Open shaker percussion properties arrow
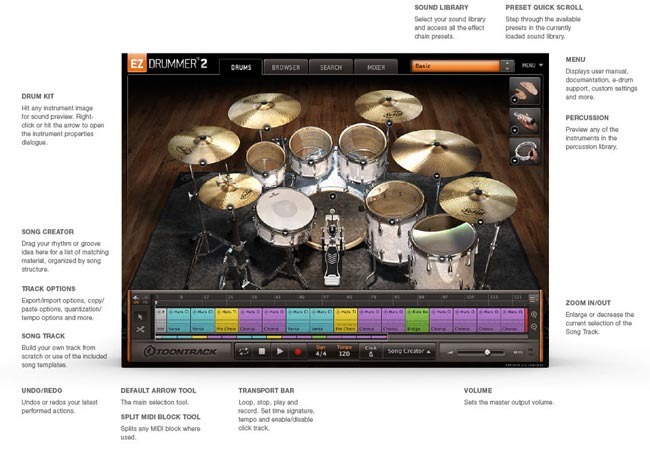Image resolution: width=650 pixels, height=456 pixels. [x=514, y=130]
